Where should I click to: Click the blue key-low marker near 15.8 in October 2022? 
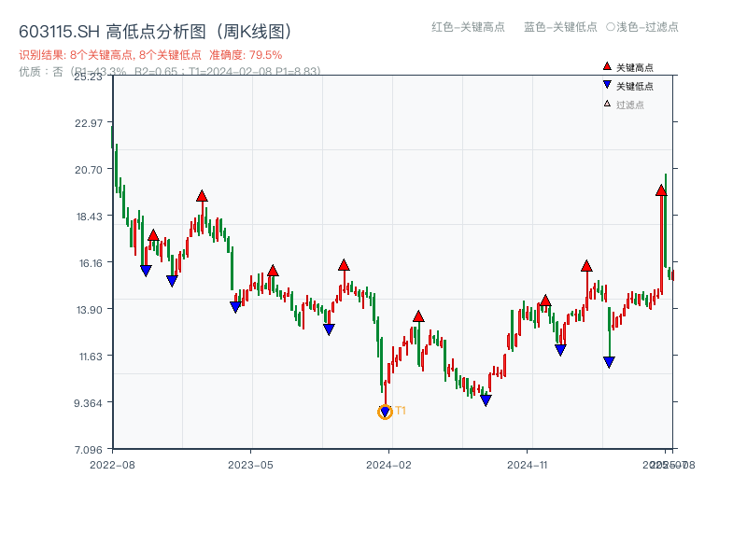point(146,271)
